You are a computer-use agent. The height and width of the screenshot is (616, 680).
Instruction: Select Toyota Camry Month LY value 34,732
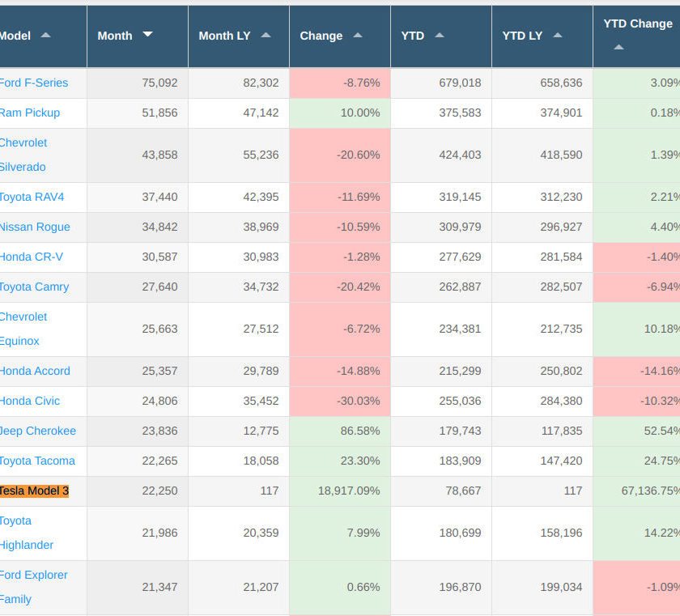[x=261, y=287]
